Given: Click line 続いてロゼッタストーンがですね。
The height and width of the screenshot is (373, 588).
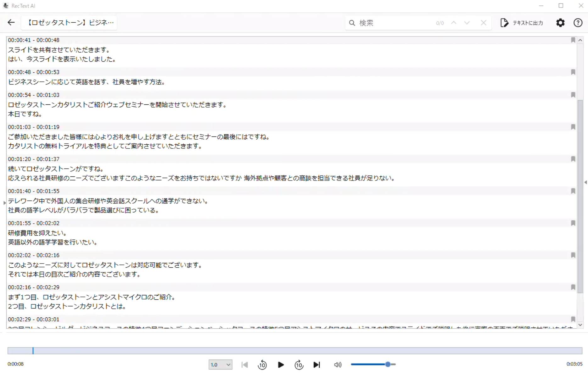Looking at the screenshot, I should coord(56,169).
